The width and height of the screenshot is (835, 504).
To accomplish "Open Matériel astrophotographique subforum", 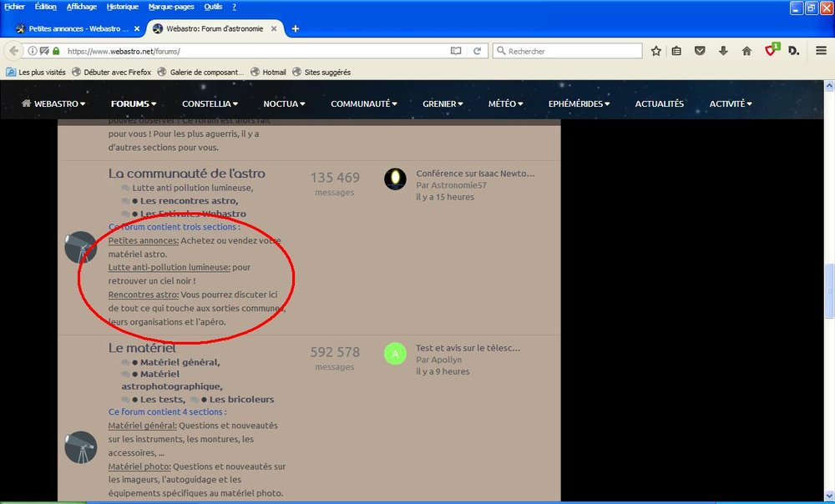I will click(x=171, y=380).
